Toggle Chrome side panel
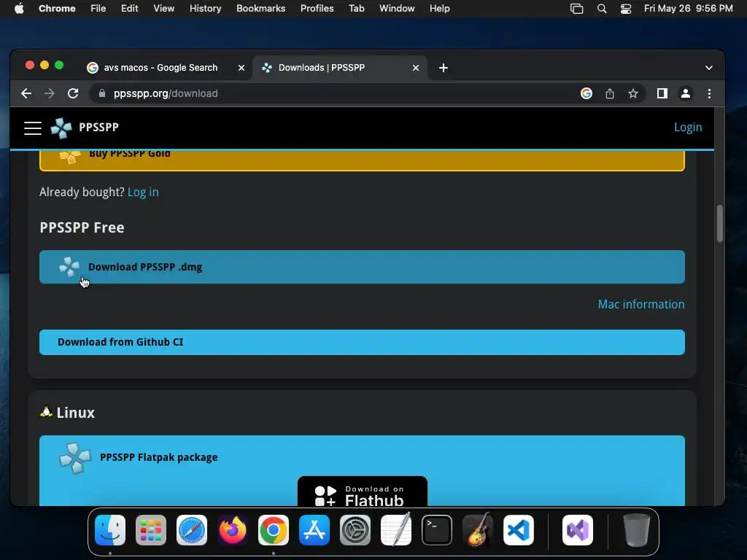Viewport: 747px width, 560px height. pyautogui.click(x=662, y=93)
